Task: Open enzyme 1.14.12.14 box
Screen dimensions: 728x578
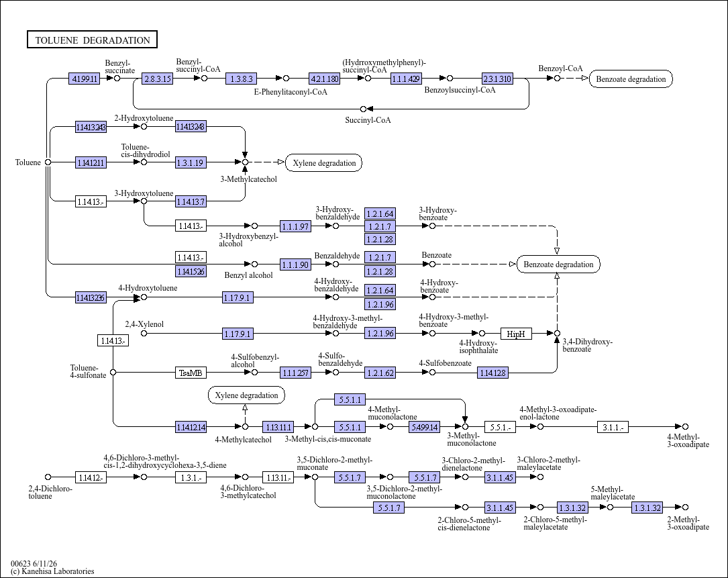Action: click(x=191, y=427)
